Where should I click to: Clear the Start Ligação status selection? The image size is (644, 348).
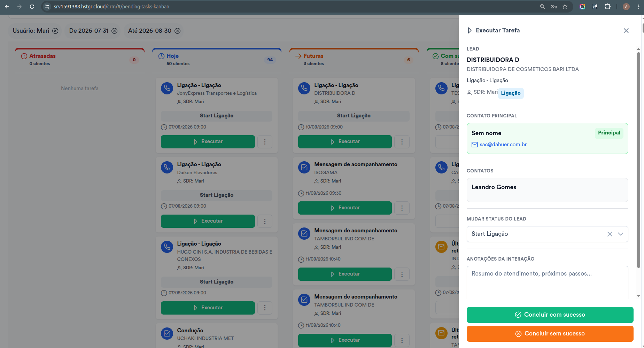pos(610,234)
